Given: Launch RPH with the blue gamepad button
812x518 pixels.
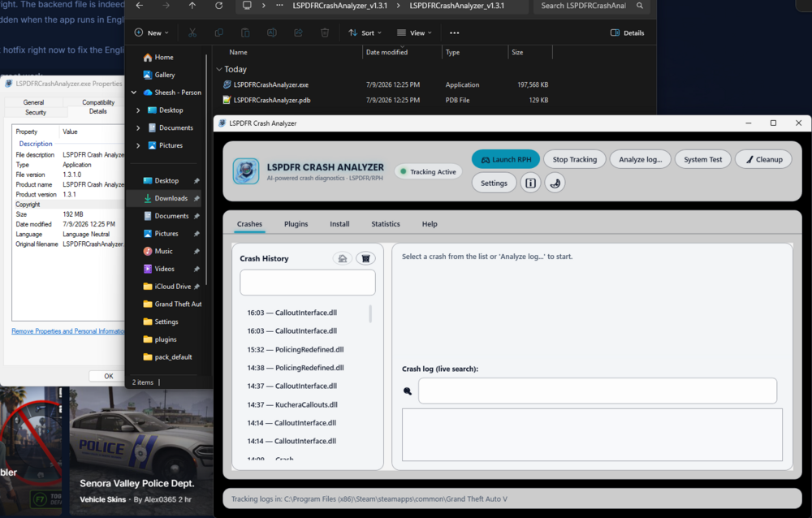Looking at the screenshot, I should (505, 160).
